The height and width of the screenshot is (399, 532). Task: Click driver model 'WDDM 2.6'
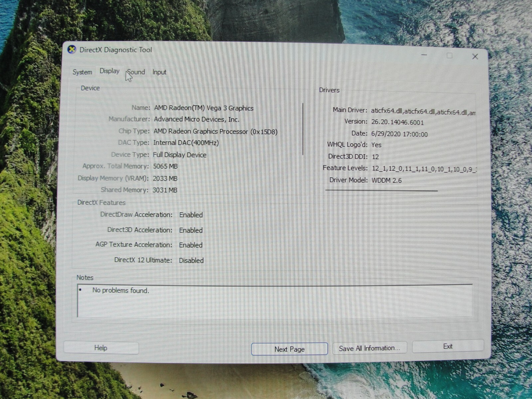pyautogui.click(x=387, y=181)
